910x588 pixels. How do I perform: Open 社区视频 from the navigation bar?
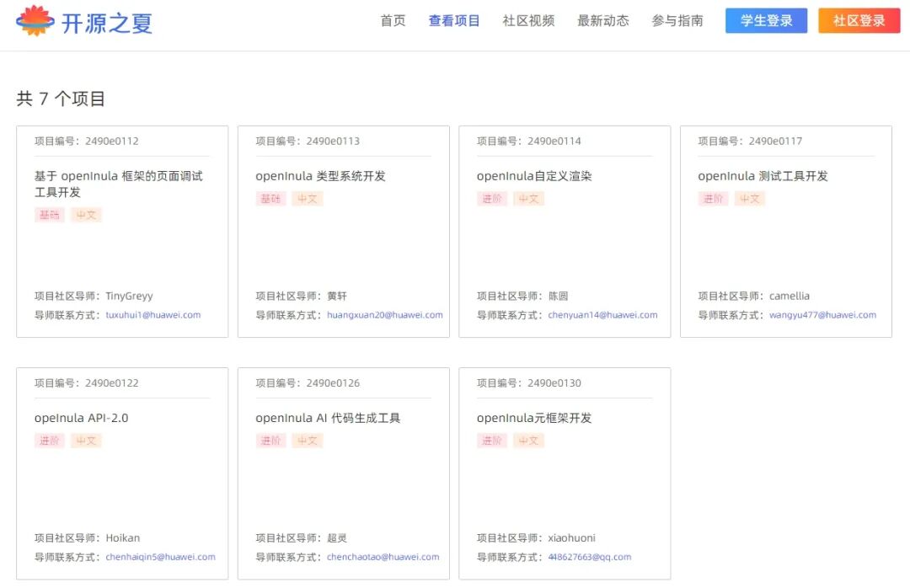[528, 21]
